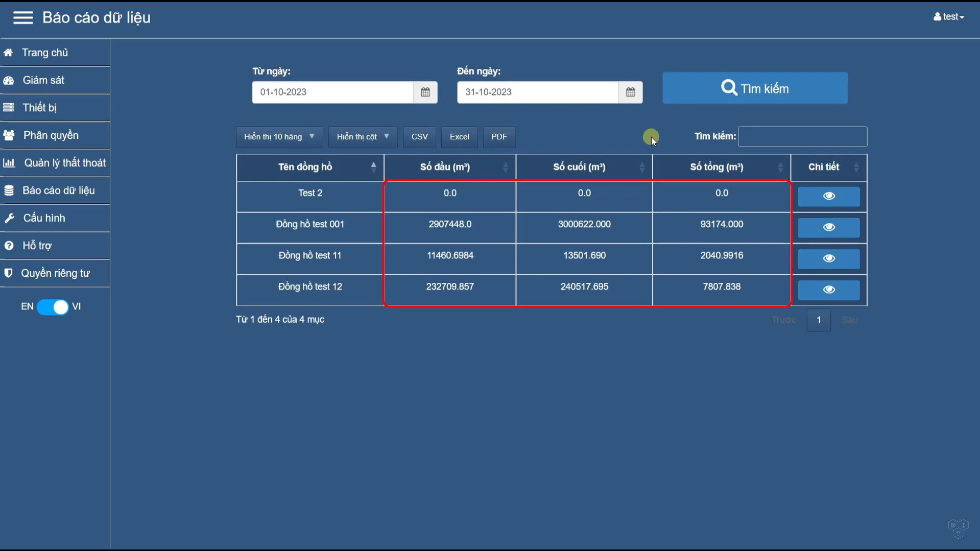The width and height of the screenshot is (980, 551).
Task: Open the sidebar hamburger menu
Action: tap(22, 17)
